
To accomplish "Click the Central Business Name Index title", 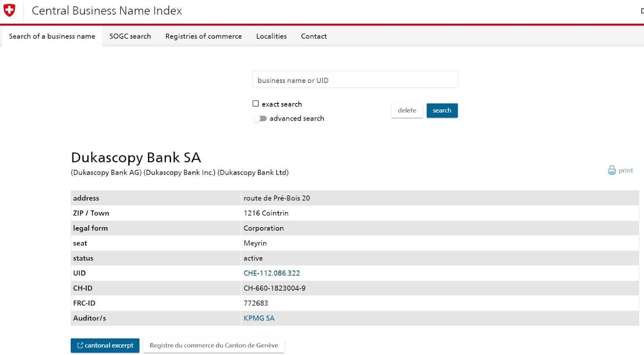I will coord(107,10).
